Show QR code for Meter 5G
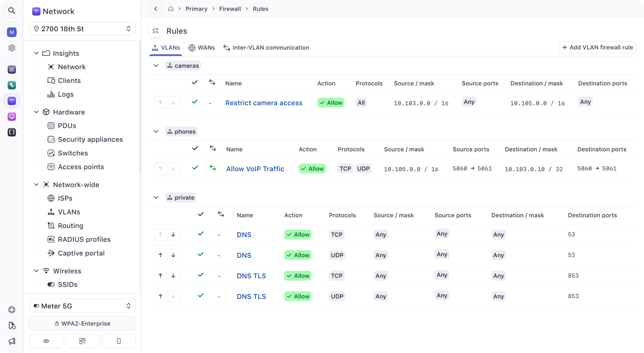644x353 pixels. tap(82, 341)
